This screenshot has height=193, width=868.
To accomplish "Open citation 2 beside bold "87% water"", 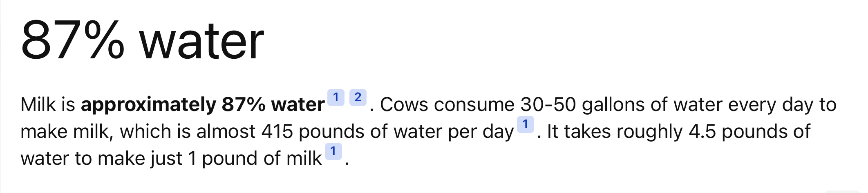I will click(358, 98).
